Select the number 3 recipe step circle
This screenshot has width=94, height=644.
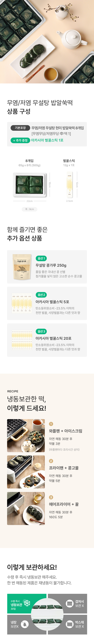(51, 497)
